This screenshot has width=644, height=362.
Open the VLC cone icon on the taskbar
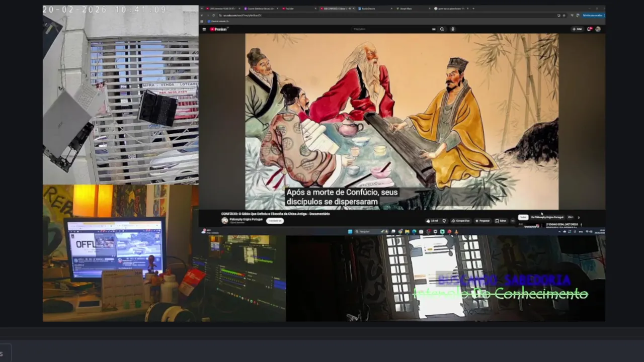pyautogui.click(x=456, y=231)
